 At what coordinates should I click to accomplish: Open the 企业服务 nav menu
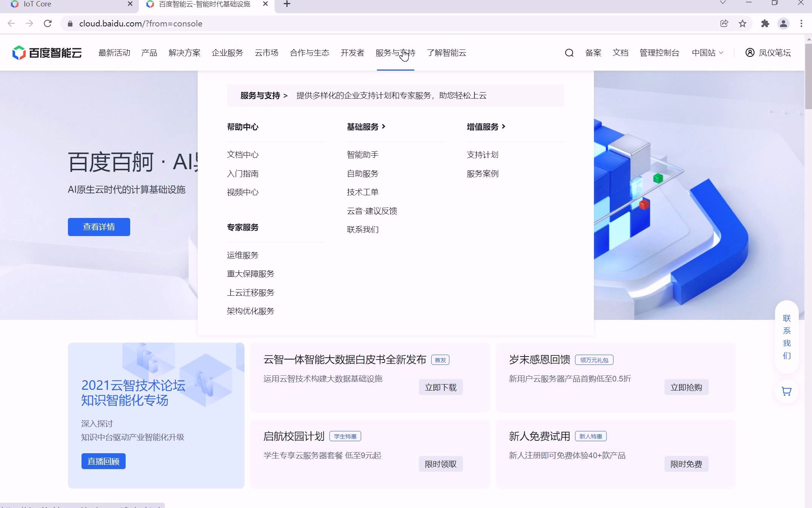tap(228, 53)
